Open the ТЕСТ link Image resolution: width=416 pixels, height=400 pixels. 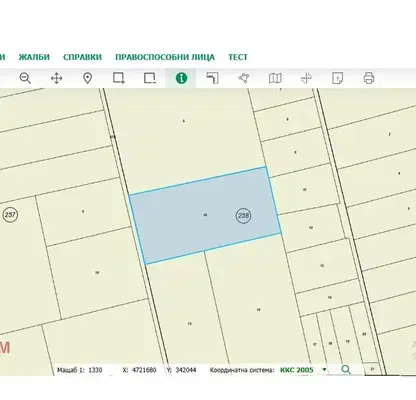click(238, 57)
